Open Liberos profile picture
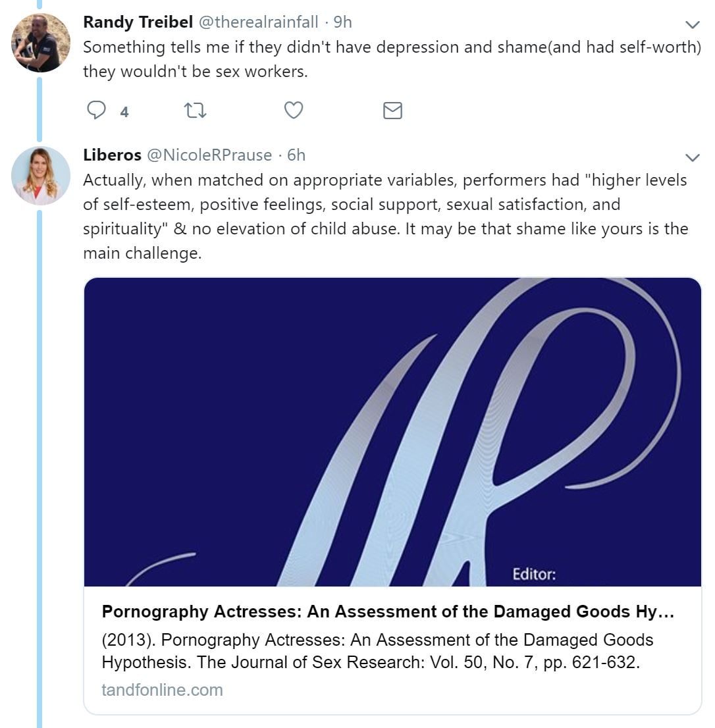Screen dimensions: 715x728 (41, 176)
